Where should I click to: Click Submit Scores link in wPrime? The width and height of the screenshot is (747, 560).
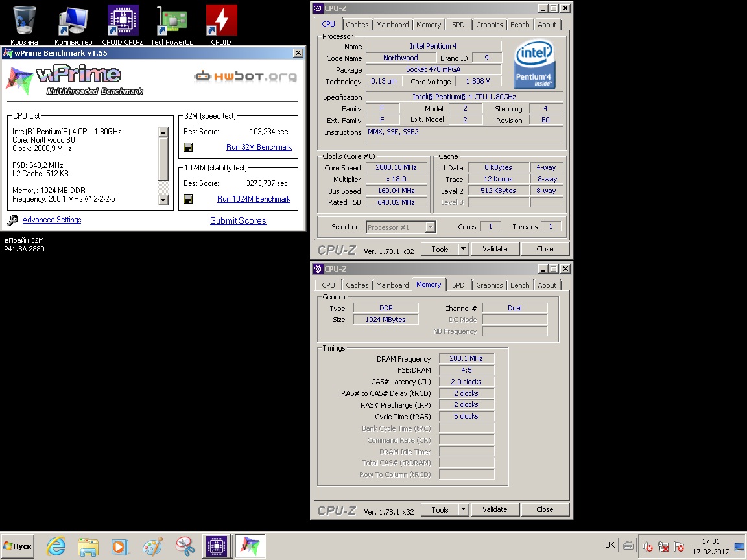pyautogui.click(x=238, y=220)
